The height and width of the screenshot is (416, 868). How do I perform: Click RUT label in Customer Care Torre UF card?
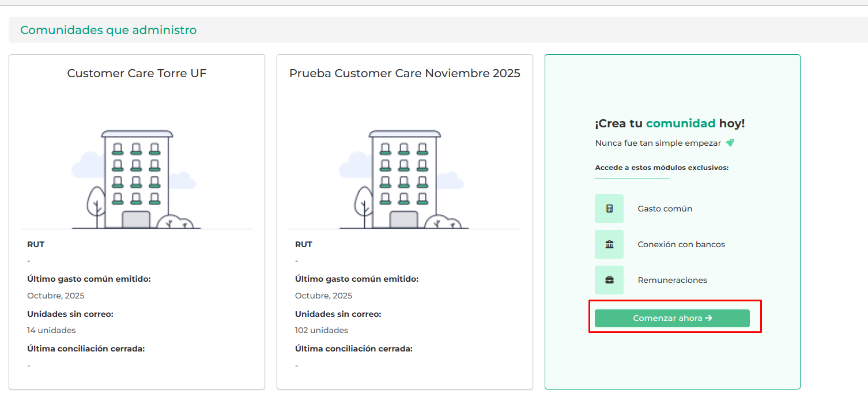pyautogui.click(x=36, y=244)
